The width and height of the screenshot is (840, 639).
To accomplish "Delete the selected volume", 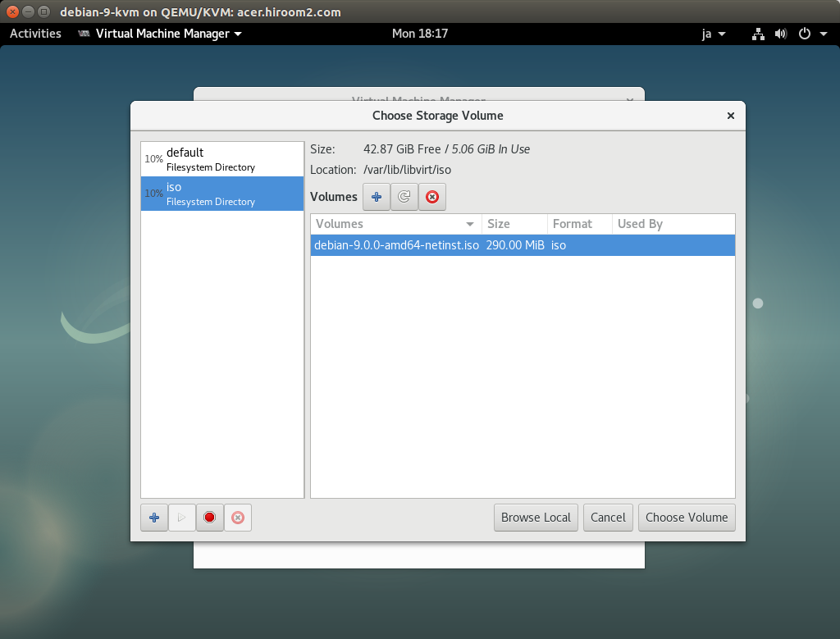I will tap(432, 197).
